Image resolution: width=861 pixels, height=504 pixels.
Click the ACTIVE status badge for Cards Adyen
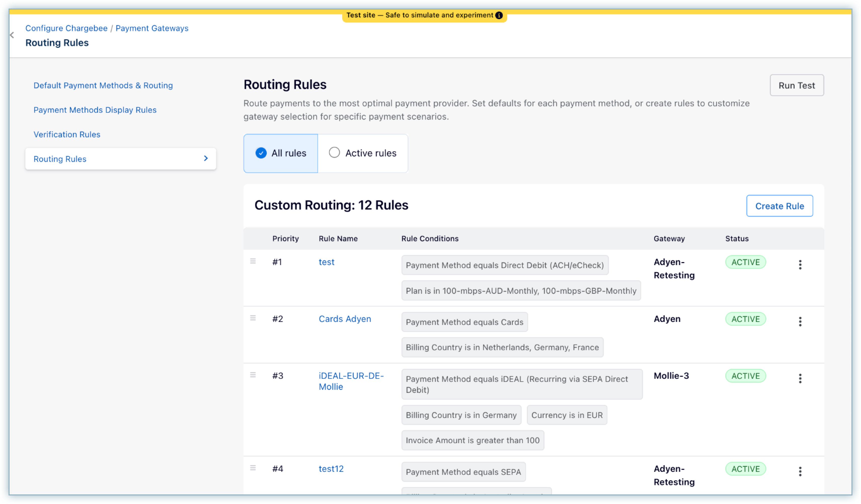[x=746, y=319]
